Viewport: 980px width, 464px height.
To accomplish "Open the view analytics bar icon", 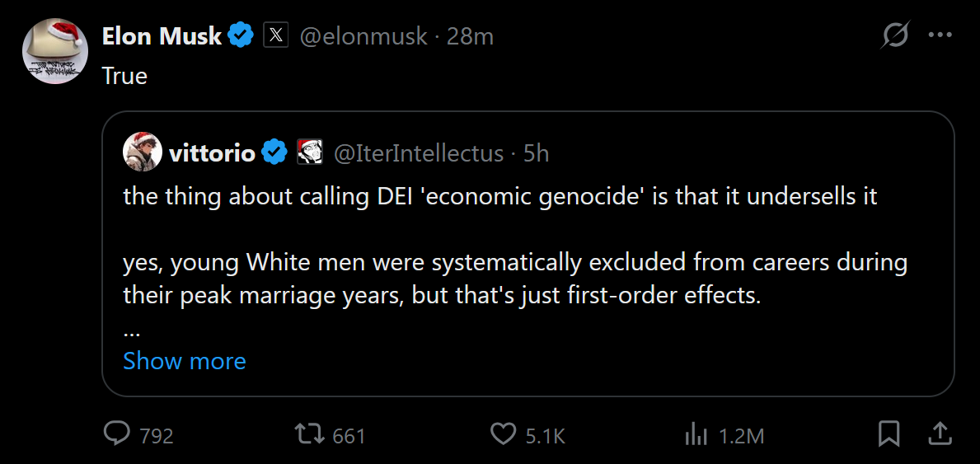I will tap(696, 434).
